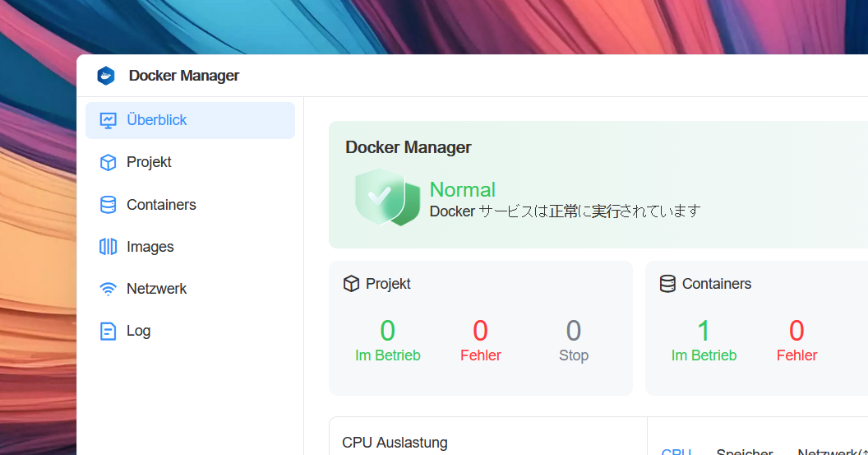Click the cube icon in Projekt card
The image size is (868, 455).
[352, 284]
